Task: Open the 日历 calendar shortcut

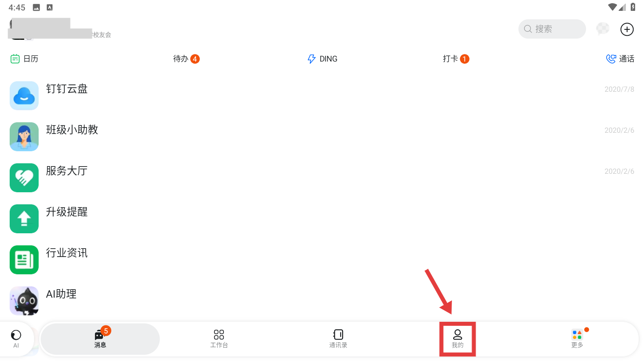Action: [x=24, y=59]
